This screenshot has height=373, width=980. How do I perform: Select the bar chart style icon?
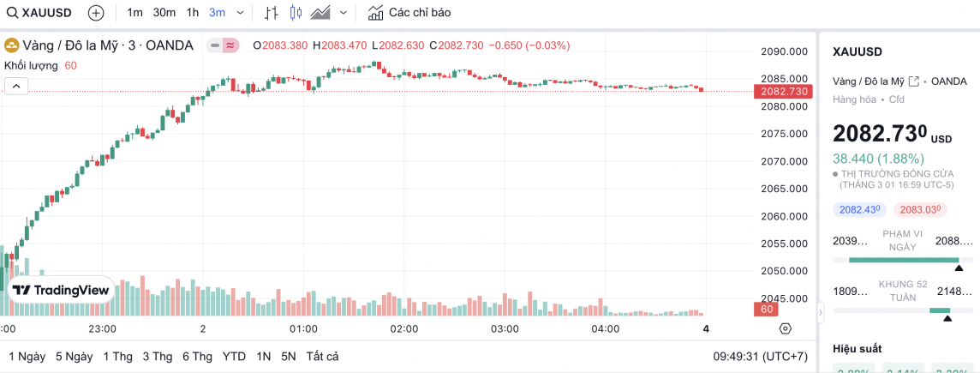click(x=272, y=13)
